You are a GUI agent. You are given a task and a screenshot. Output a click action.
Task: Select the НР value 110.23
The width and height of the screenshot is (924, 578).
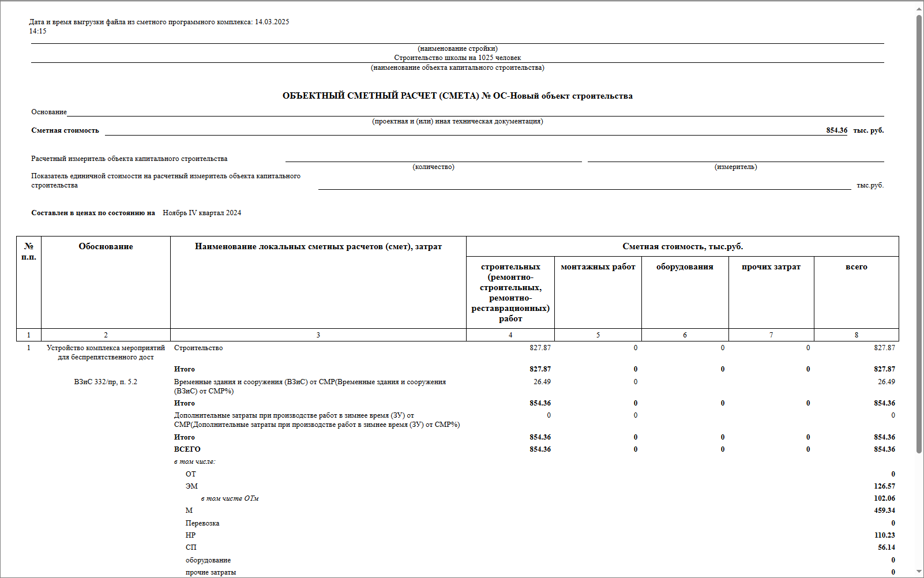coord(884,535)
